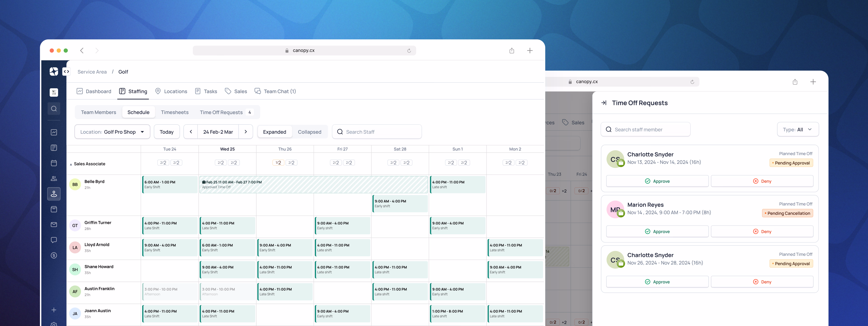Click the plus icon at sidebar bottom
The height and width of the screenshot is (326, 868).
click(x=54, y=310)
